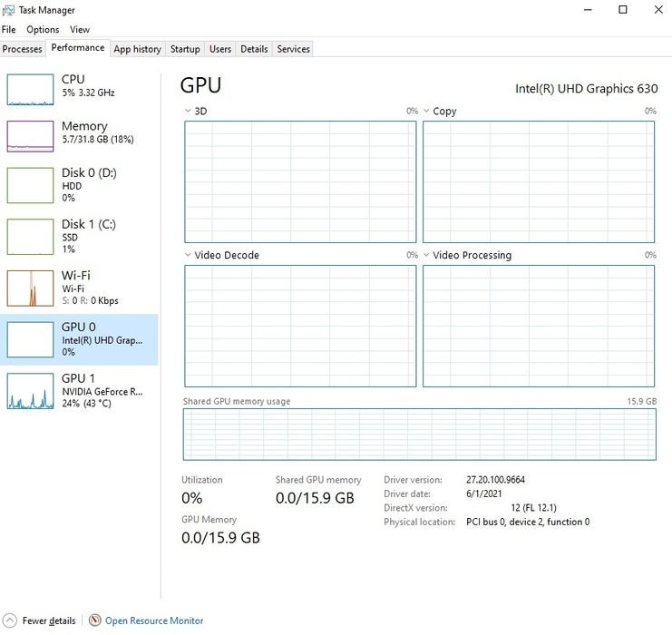This screenshot has width=672, height=635.
Task: Click 'PCI bus 0, device 2, function 0'
Action: pos(528,522)
